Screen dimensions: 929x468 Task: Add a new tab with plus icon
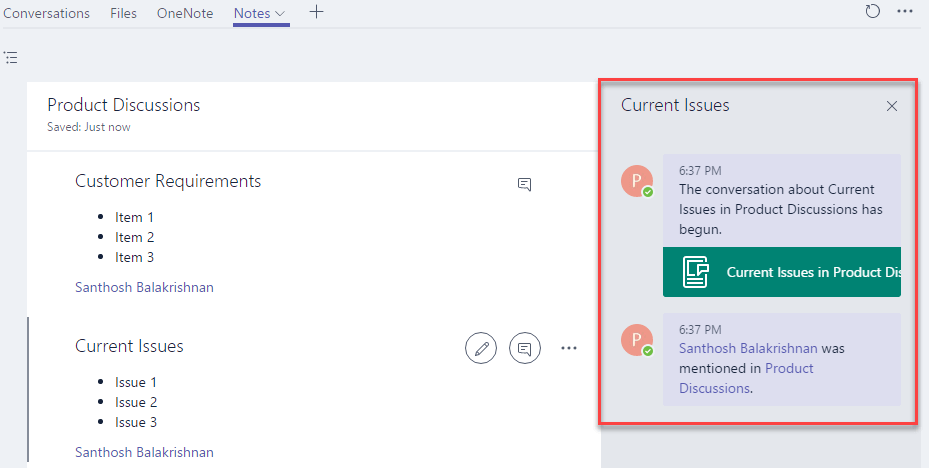tap(316, 12)
